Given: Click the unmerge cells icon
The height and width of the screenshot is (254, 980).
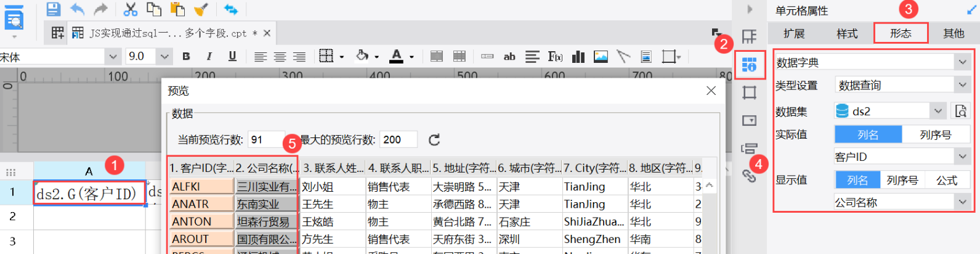Looking at the screenshot, I should point(460,57).
